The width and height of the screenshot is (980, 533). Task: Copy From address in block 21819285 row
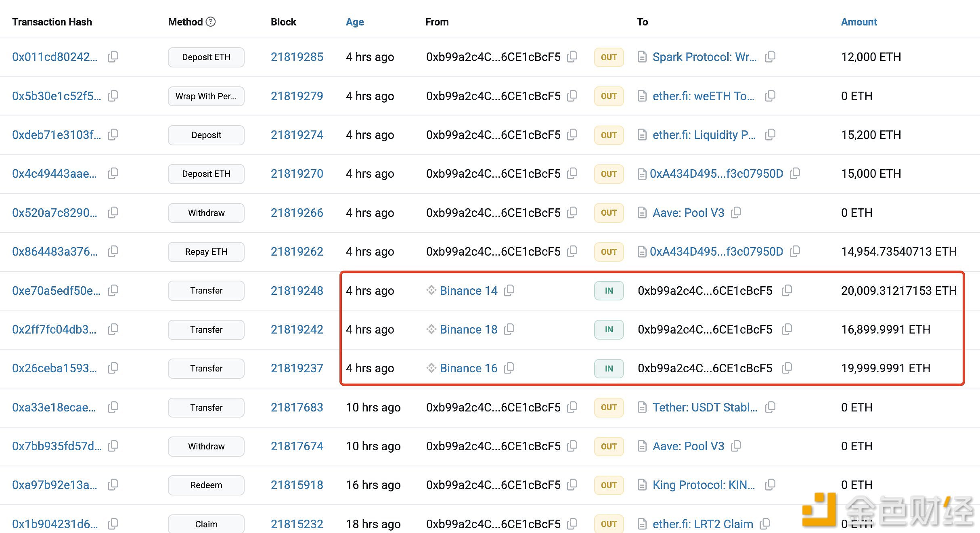(x=572, y=57)
